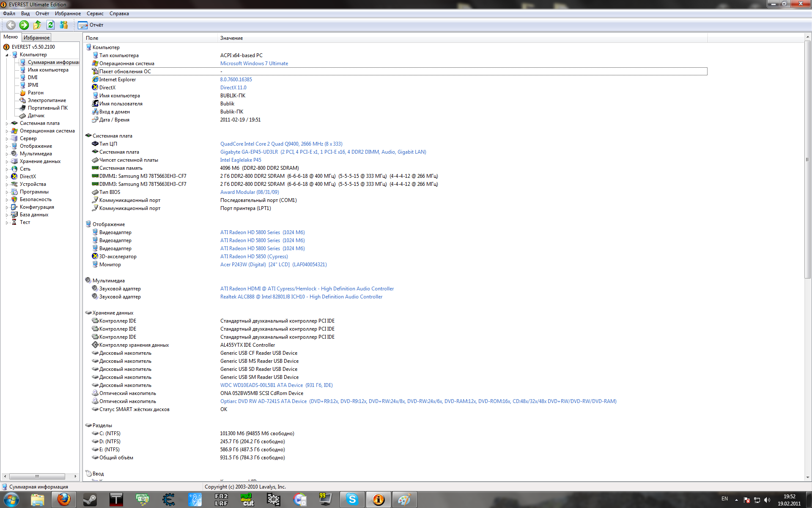Switch to the Меню tab
812x508 pixels.
tap(11, 37)
